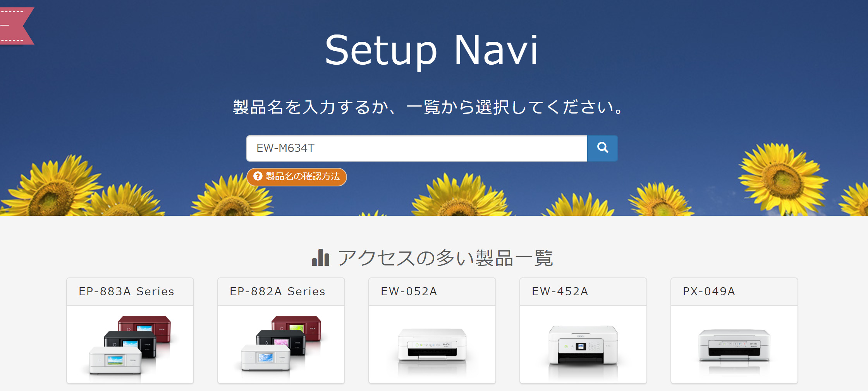Select the EP-883A Series card title

[x=126, y=291]
